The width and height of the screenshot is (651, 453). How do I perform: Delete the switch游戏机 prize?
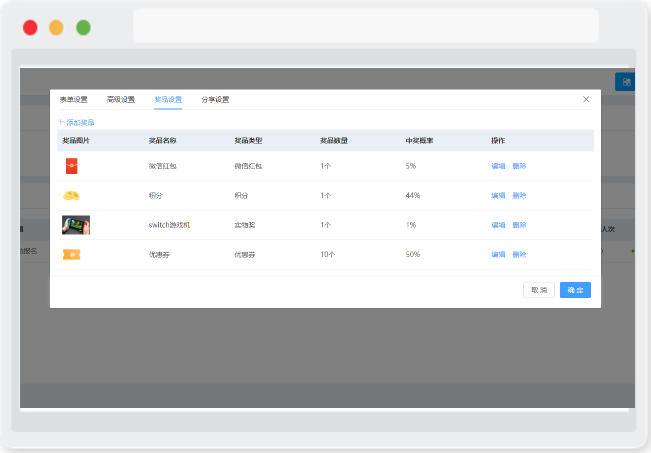pyautogui.click(x=519, y=225)
